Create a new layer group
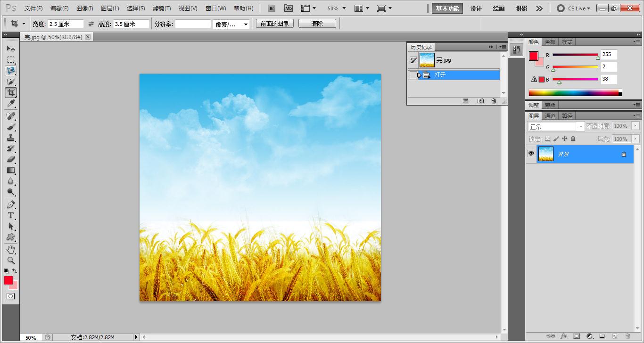The width and height of the screenshot is (644, 343). coord(602,336)
